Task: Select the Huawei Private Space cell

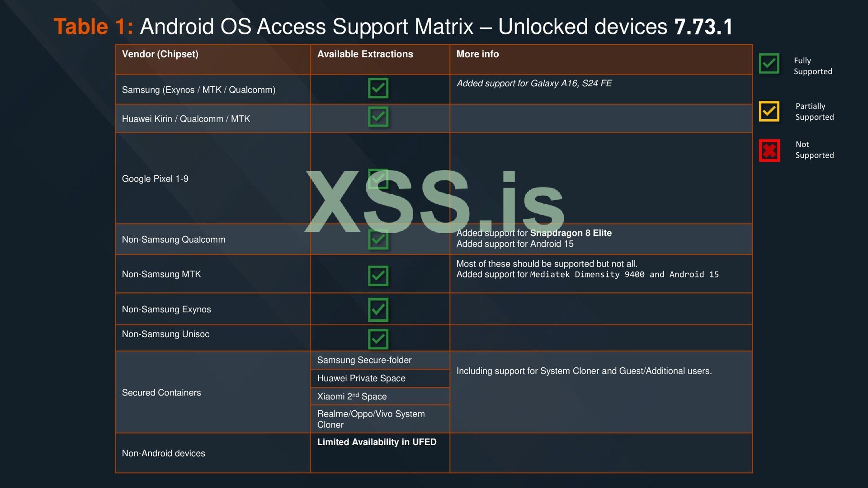Action: pyautogui.click(x=362, y=378)
